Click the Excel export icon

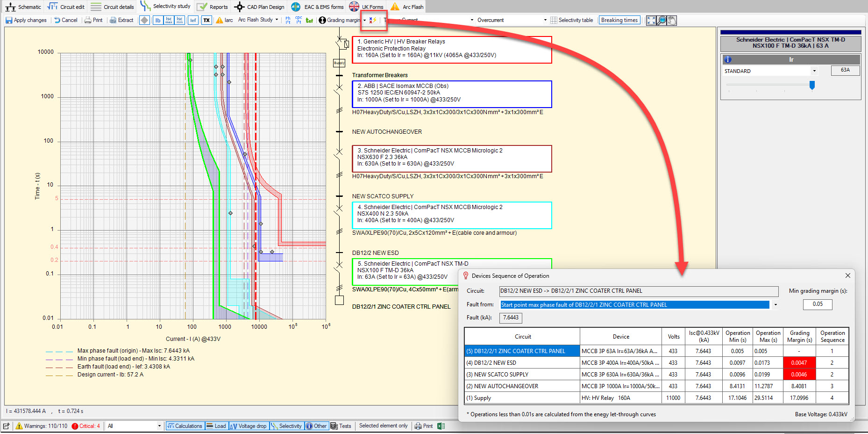tap(441, 426)
